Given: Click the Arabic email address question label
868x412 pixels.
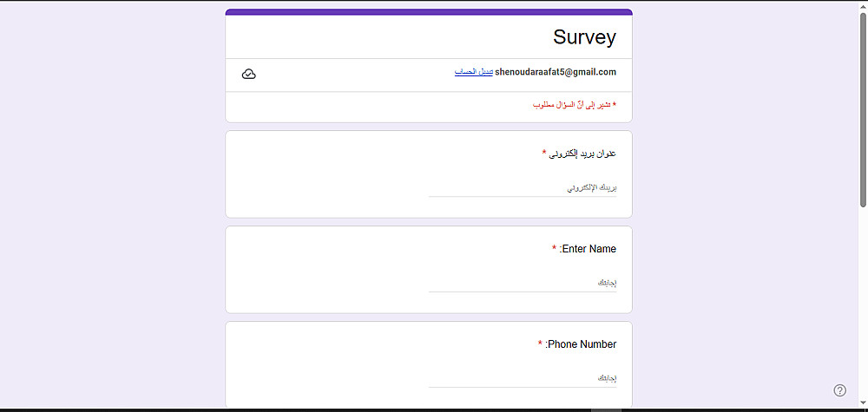Looking at the screenshot, I should point(582,154).
